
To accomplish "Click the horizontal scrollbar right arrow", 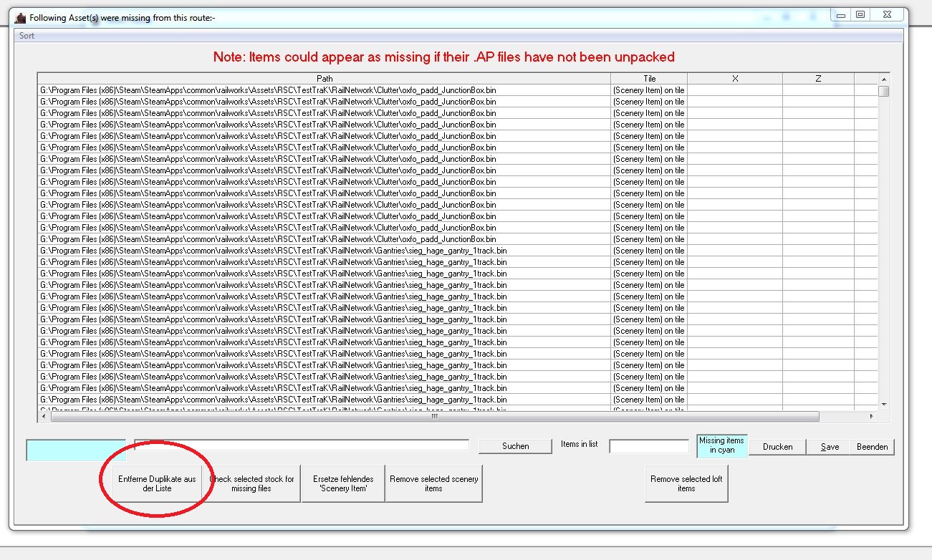I will point(871,416).
